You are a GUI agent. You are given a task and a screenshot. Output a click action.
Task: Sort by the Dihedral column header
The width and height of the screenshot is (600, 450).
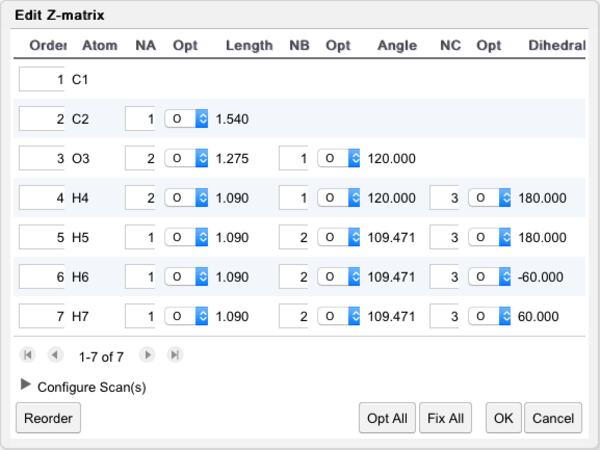[556, 46]
